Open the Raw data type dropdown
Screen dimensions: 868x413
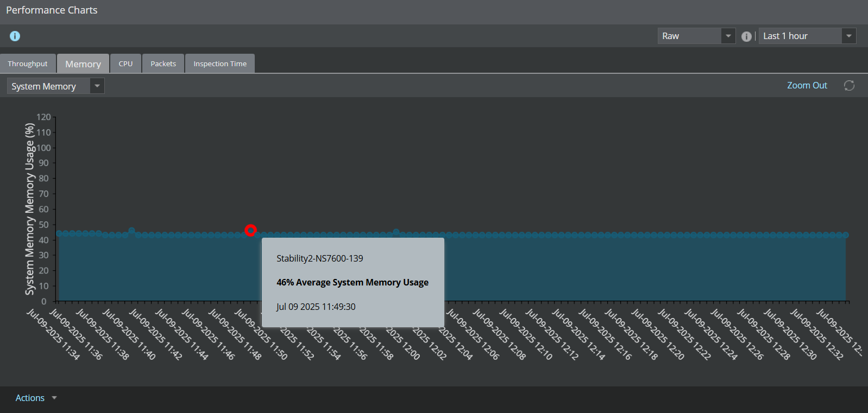click(696, 36)
